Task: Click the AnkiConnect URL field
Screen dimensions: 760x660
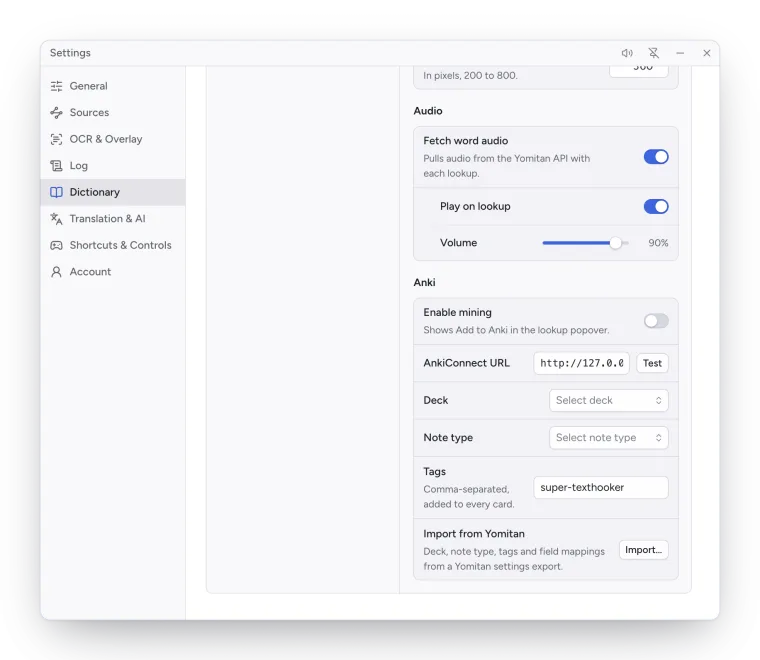Action: point(581,363)
